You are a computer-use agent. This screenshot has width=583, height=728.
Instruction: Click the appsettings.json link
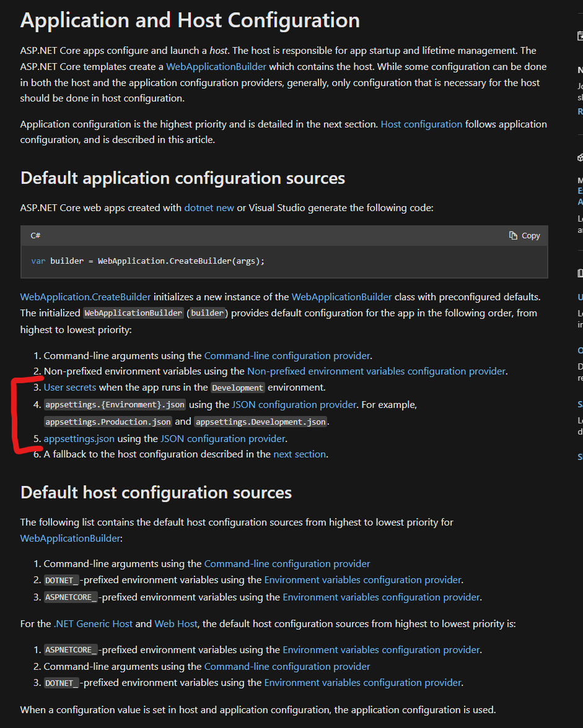click(79, 438)
